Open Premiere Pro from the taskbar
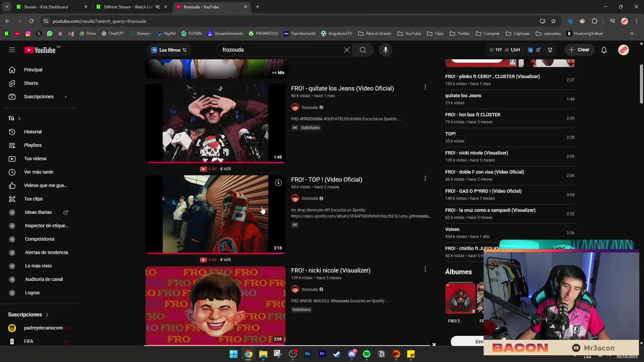Screen dimensions: 644x362 click(x=323, y=354)
